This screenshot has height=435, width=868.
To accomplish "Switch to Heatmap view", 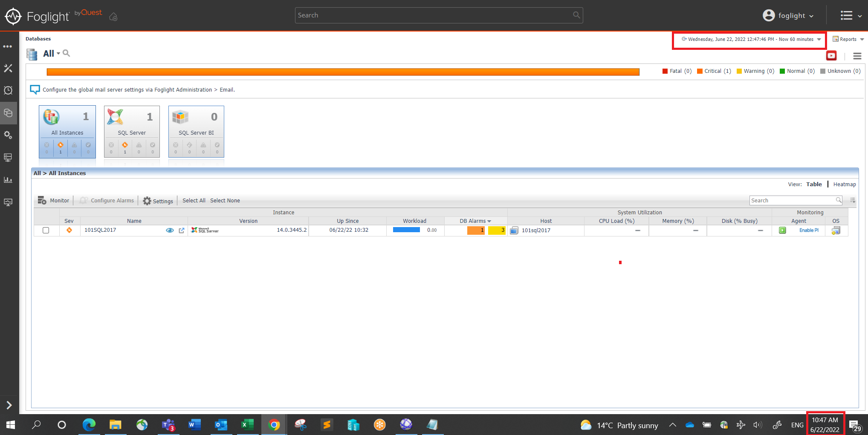I will coord(845,184).
